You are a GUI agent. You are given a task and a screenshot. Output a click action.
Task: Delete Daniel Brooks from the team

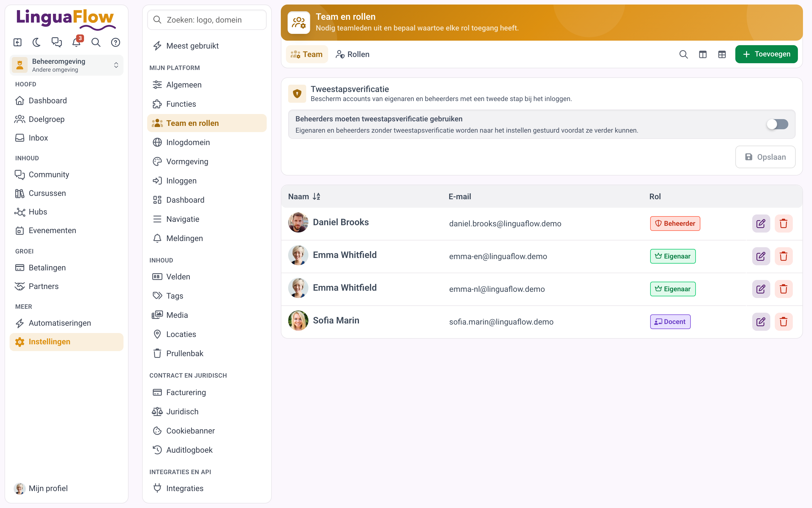click(x=784, y=224)
